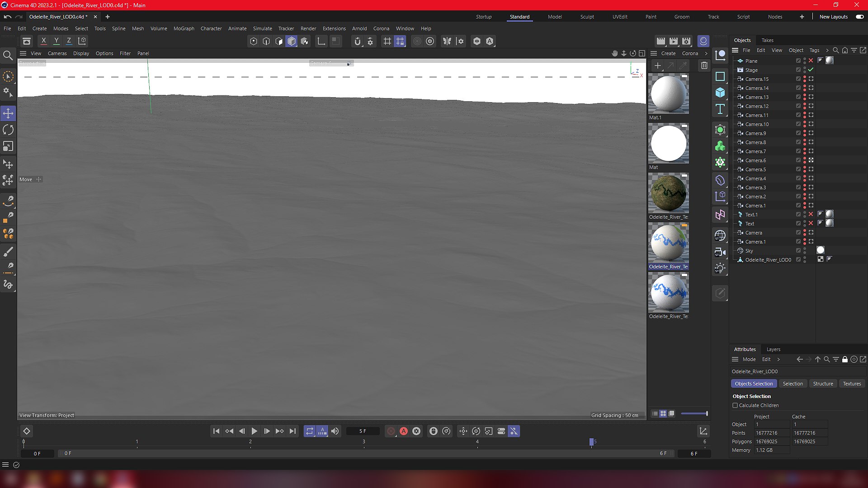Open the Camera object icon

coord(720,252)
